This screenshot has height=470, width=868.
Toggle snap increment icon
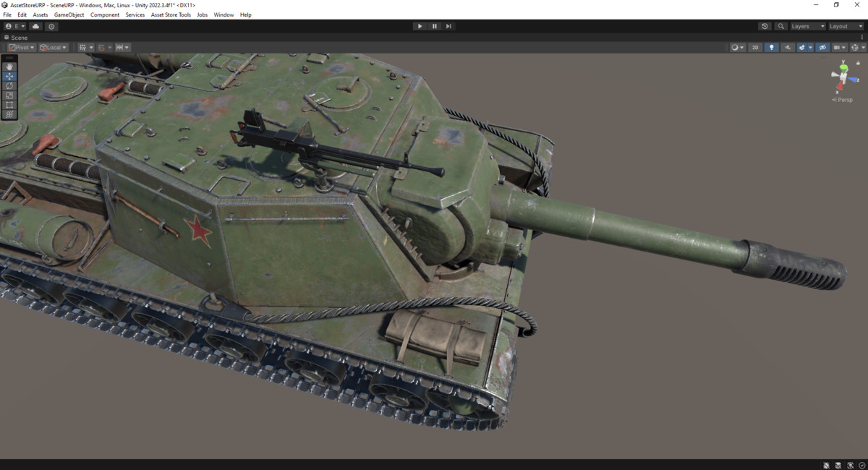click(119, 48)
